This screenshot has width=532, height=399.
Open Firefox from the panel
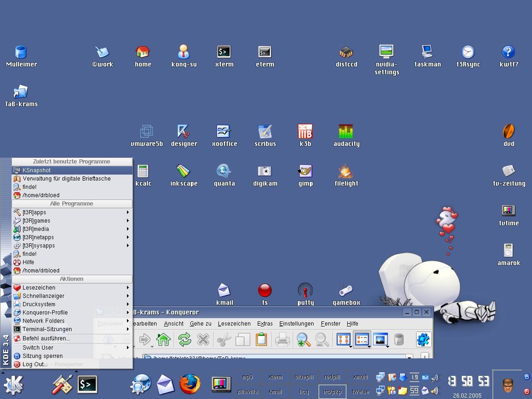[190, 384]
